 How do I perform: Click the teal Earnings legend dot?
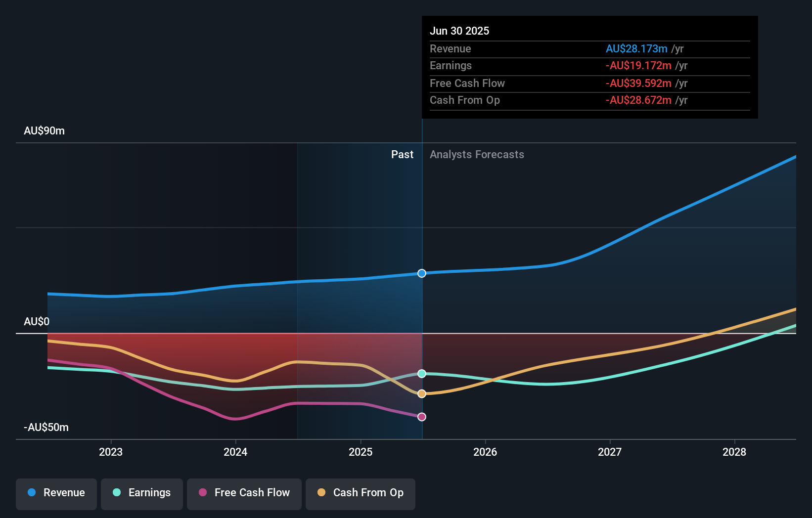pyautogui.click(x=116, y=493)
